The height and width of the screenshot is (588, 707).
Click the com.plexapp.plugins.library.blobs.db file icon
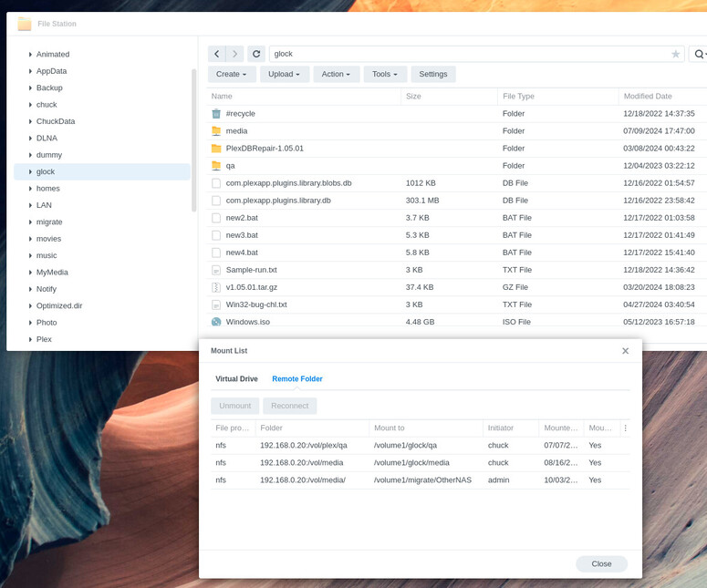click(216, 183)
